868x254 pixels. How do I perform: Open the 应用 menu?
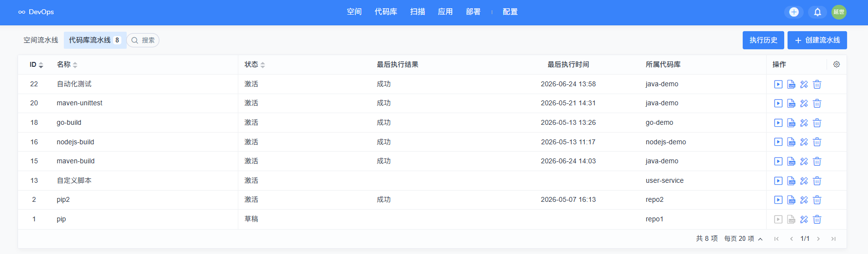[x=445, y=12]
